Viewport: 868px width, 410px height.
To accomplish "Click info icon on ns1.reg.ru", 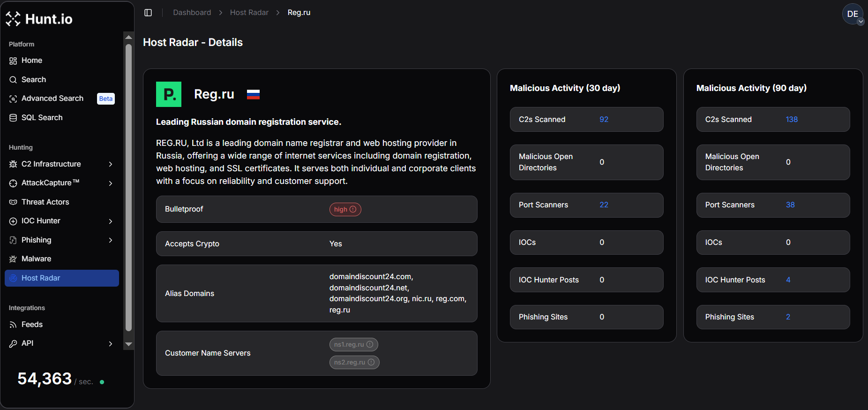I will 370,344.
